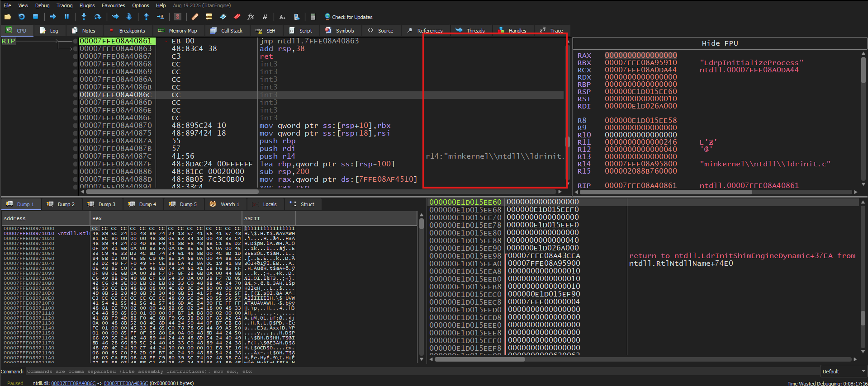The image size is (868, 386).
Task: Open the Locals tab
Action: pos(265,204)
